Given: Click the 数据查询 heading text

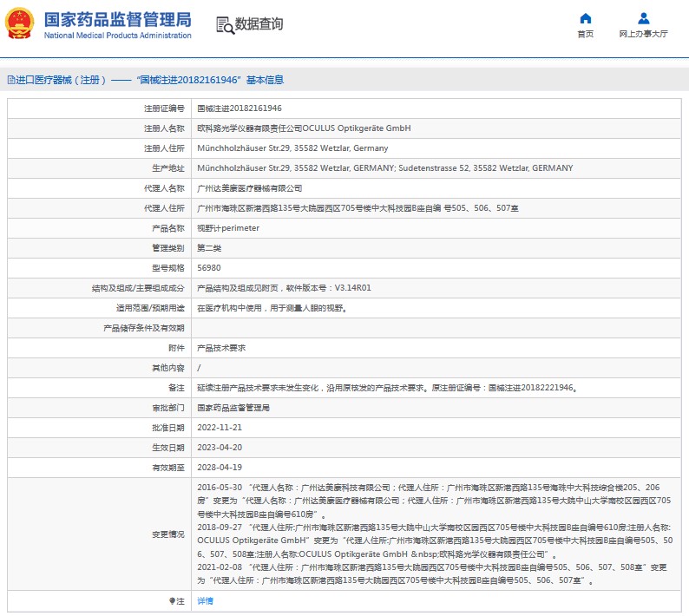Looking at the screenshot, I should [x=259, y=23].
